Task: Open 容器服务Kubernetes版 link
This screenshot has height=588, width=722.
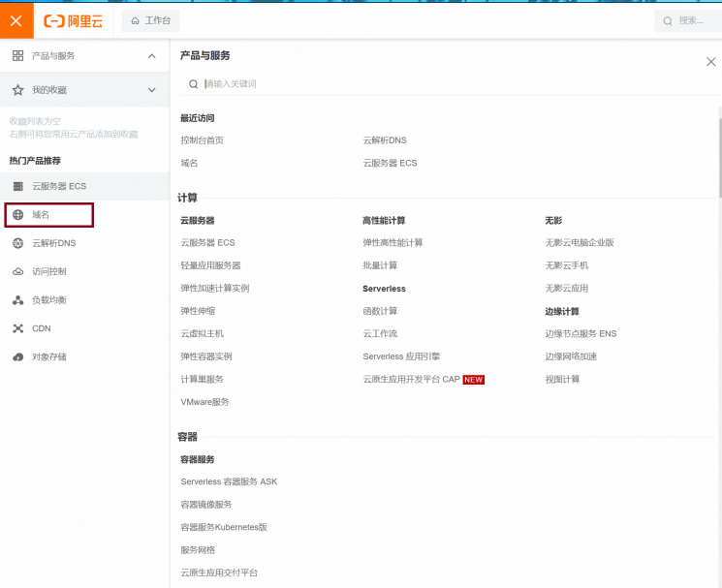Action: click(224, 527)
